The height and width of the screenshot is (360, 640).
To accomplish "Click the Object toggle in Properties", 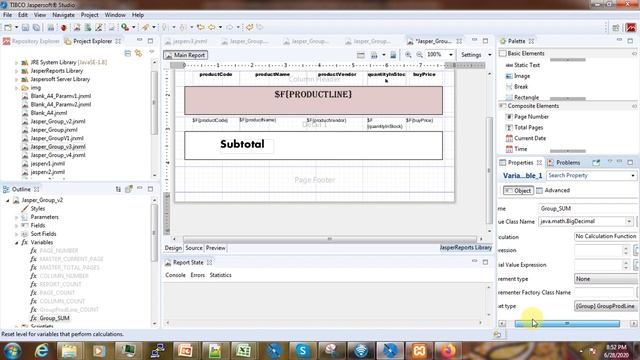I will 518,190.
